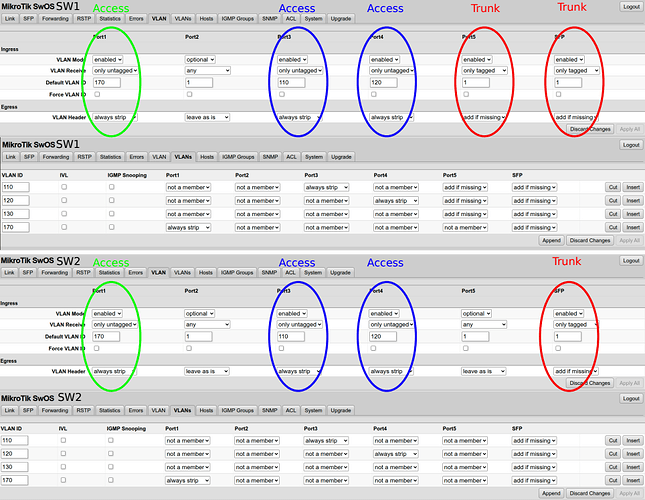Enable IGMP Snooping for VLAN 120 in SW2 table

[111, 454]
